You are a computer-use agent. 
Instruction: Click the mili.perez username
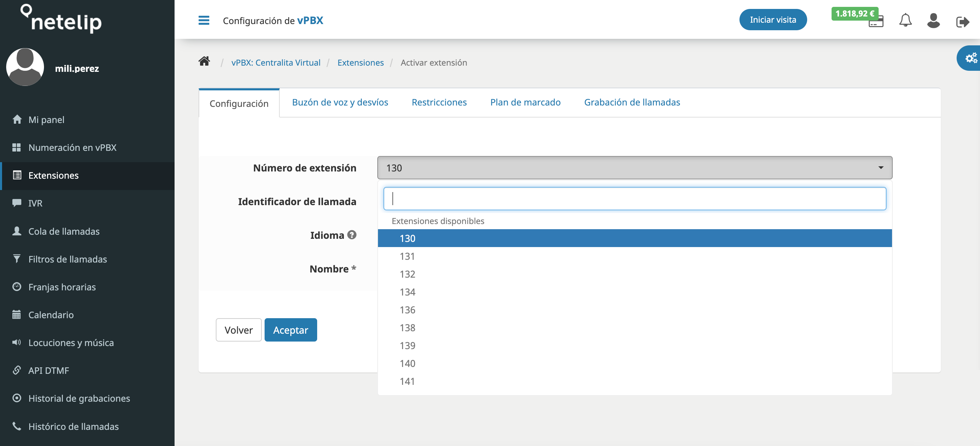(77, 68)
